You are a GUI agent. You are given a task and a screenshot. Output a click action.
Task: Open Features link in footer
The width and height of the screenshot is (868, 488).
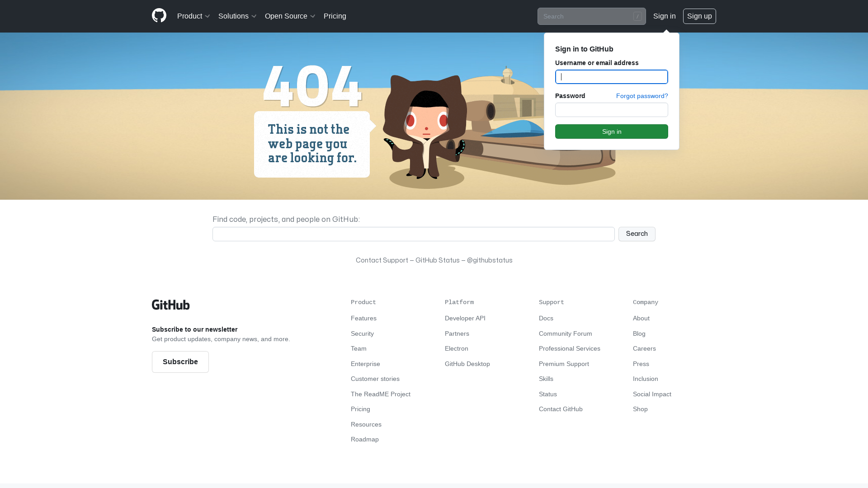[x=363, y=318]
